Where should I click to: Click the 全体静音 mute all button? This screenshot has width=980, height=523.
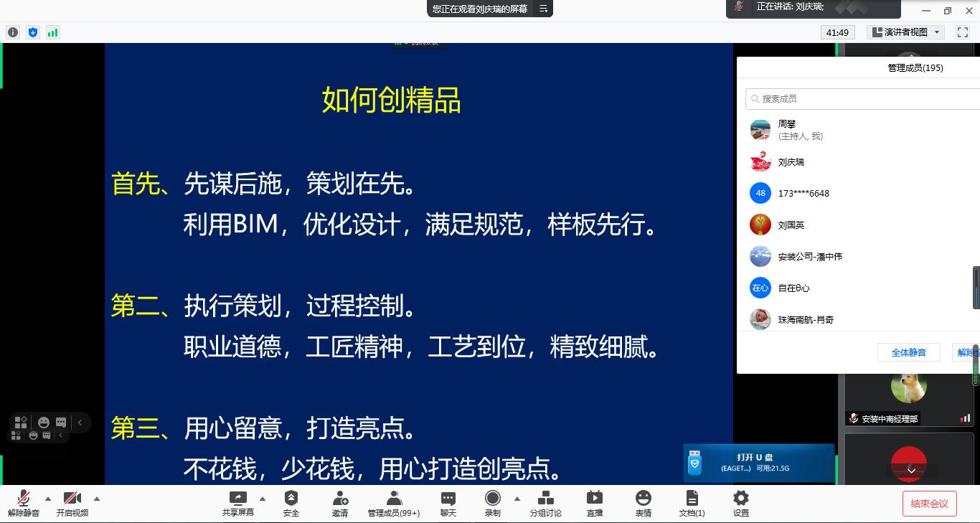click(x=908, y=352)
